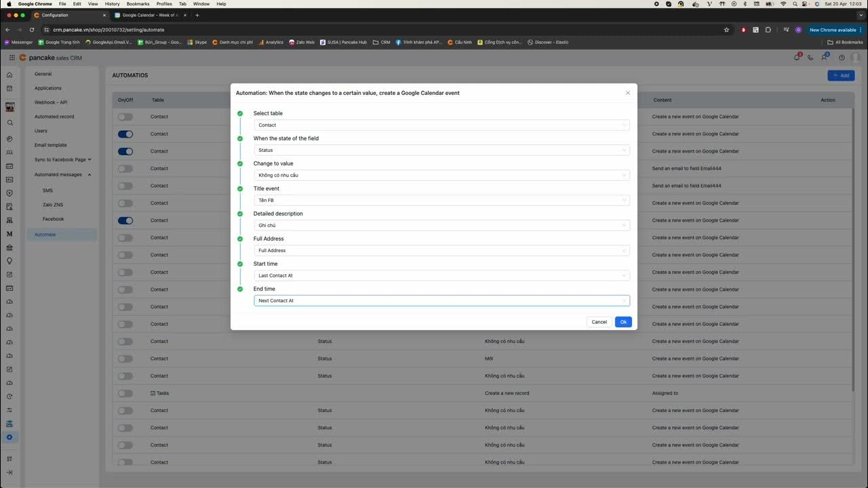Screen dimensions: 868x488
Task: Go to the home icon in left sidebar
Action: click(x=9, y=75)
